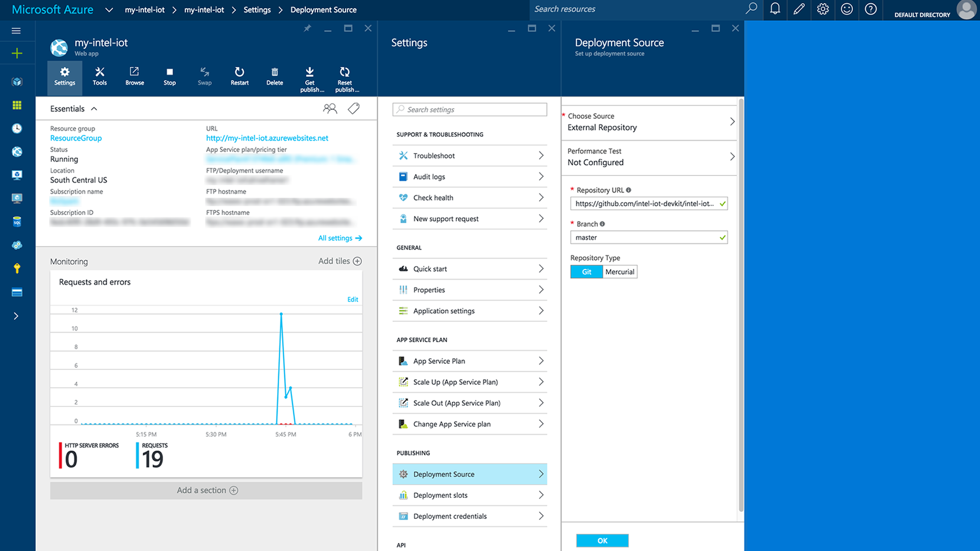Open the Microsoft Azure dropdown chevron

(x=109, y=10)
